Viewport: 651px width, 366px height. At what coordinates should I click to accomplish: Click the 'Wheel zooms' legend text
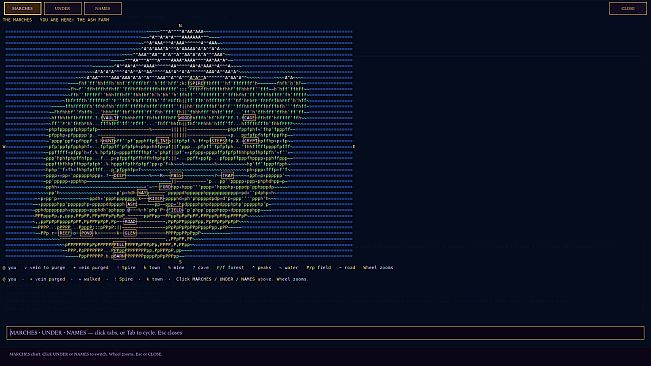(x=378, y=268)
